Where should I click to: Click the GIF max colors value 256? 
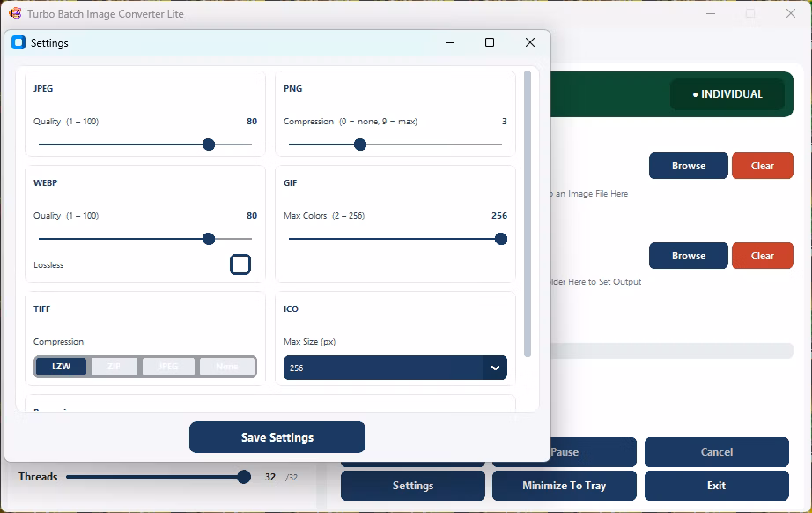pos(499,216)
